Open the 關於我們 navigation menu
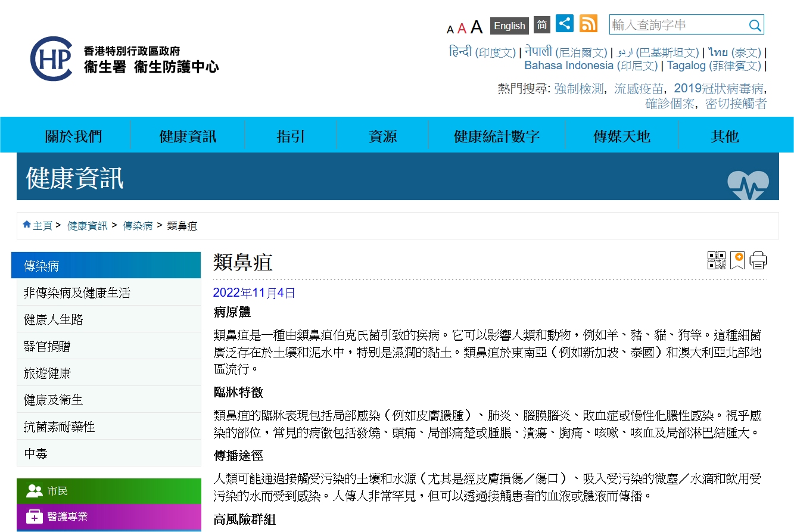The width and height of the screenshot is (794, 532). pos(74,136)
